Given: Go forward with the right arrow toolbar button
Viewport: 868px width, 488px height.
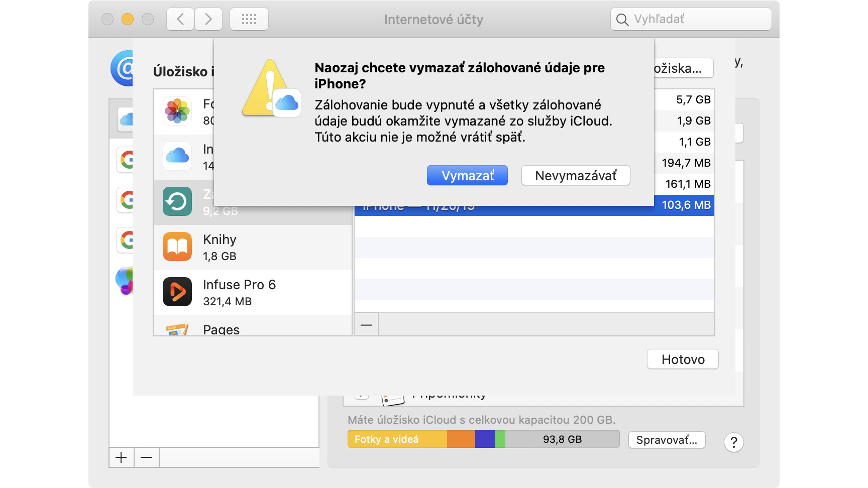Looking at the screenshot, I should point(208,20).
